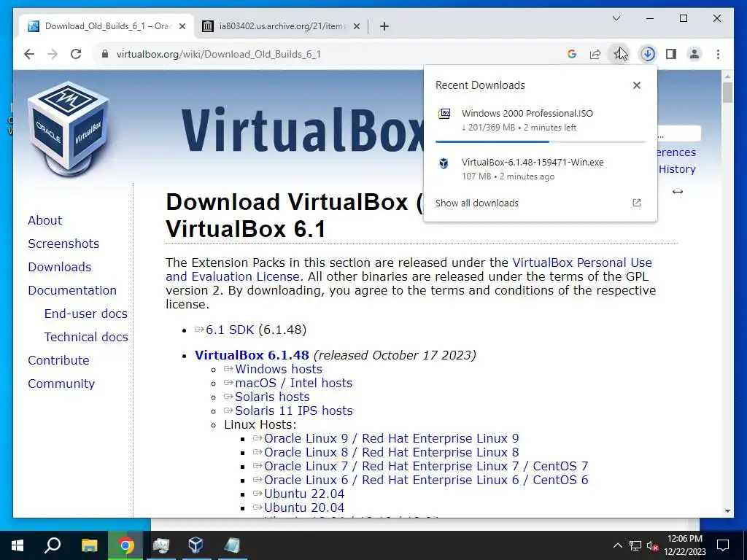Show hidden system tray icons
Screen dimensions: 747x560
(617, 545)
